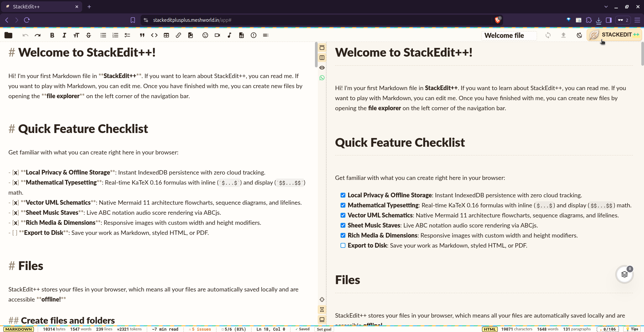This screenshot has width=644, height=332.
Task: Insert a numbered ordered list
Action: point(115,35)
